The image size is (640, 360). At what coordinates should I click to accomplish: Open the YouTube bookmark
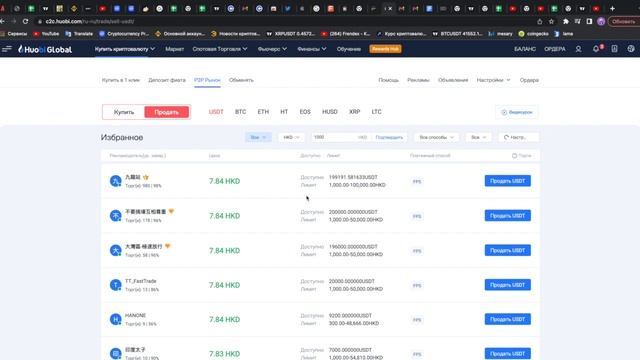click(x=46, y=34)
